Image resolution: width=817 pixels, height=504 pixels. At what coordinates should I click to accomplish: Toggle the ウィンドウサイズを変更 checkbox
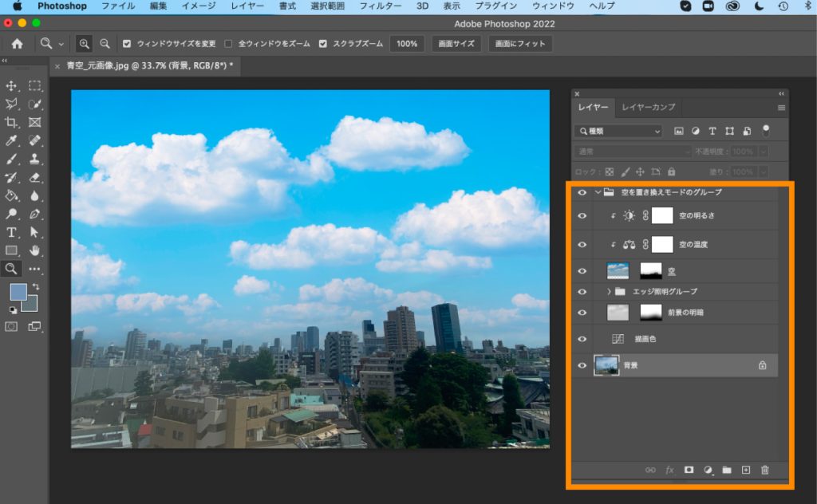pyautogui.click(x=127, y=44)
